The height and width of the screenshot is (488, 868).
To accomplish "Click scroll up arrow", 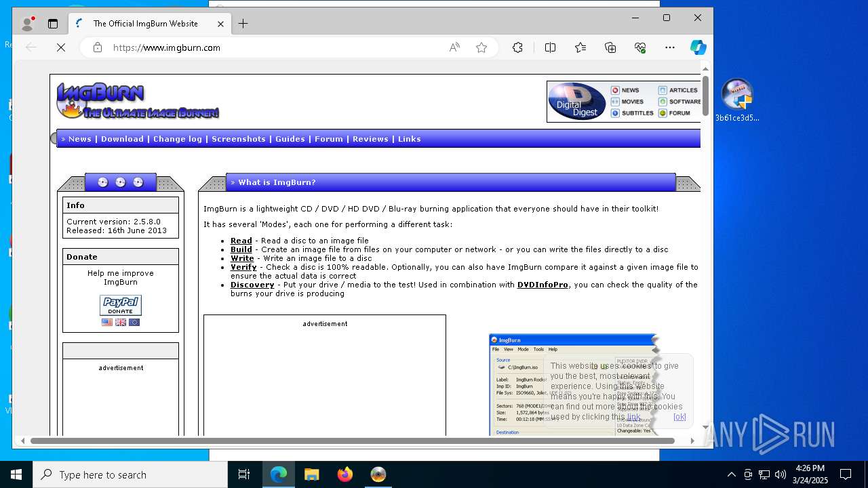I will click(x=705, y=68).
